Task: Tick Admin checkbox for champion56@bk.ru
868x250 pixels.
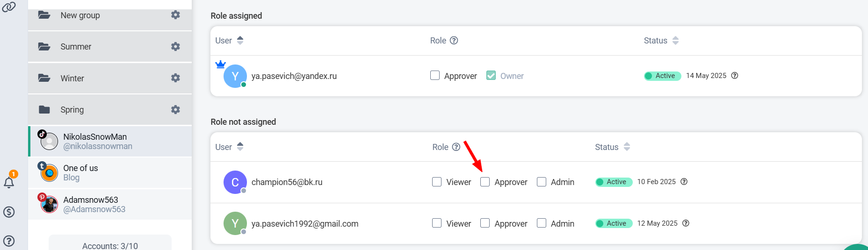Action: [542, 182]
